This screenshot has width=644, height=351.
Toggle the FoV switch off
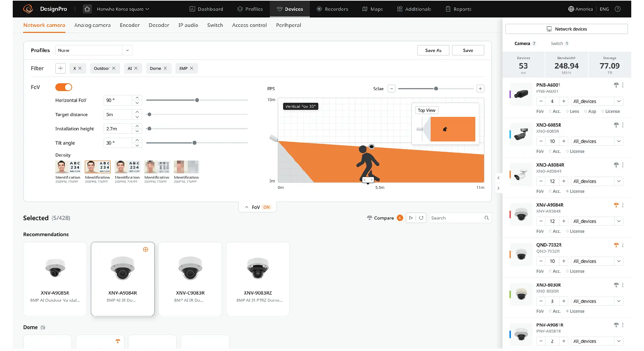(x=64, y=87)
